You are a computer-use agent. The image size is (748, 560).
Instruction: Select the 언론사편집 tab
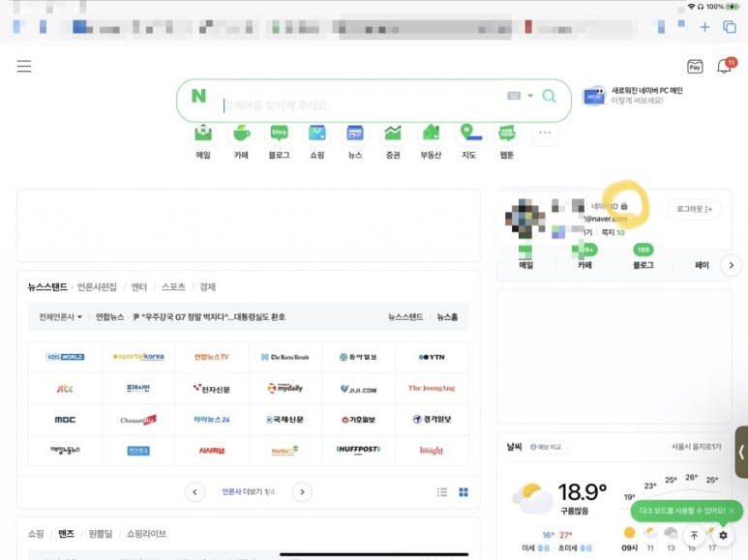click(97, 286)
